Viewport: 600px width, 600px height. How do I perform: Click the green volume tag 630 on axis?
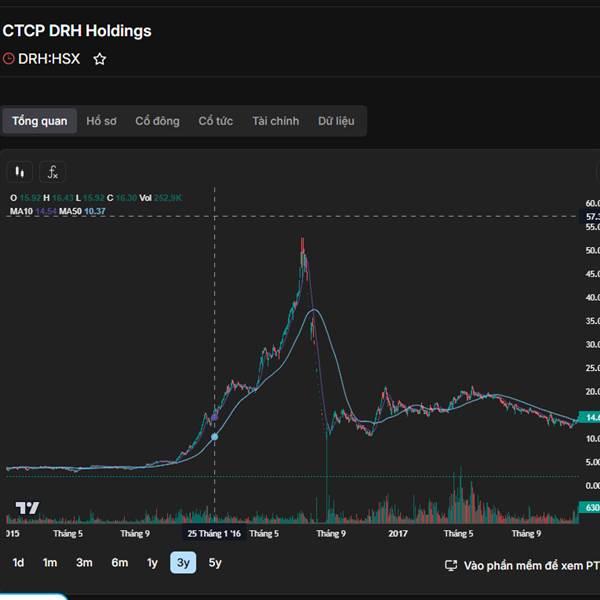coord(589,507)
